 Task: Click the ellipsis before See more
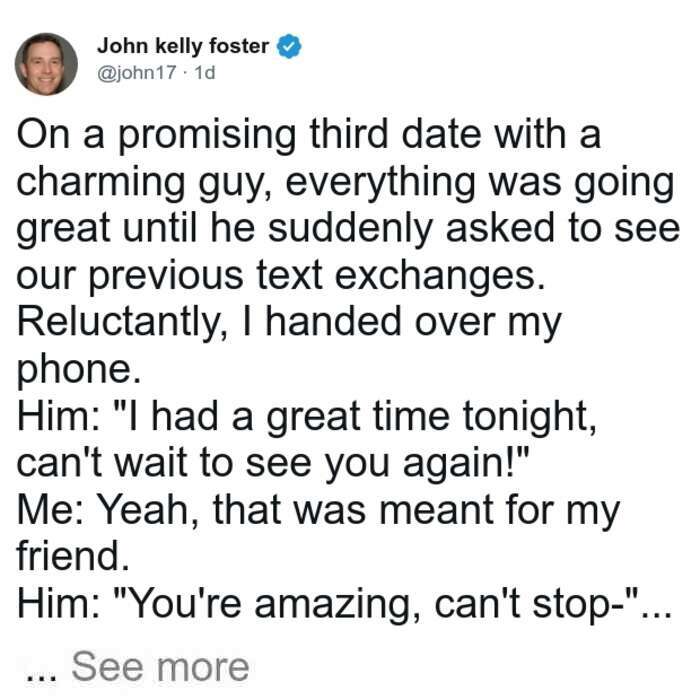(x=42, y=677)
